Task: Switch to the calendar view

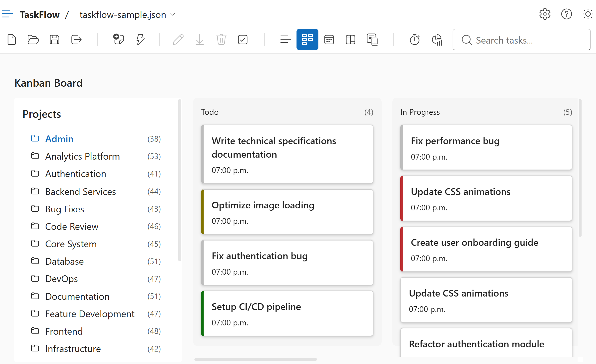Action: point(329,40)
